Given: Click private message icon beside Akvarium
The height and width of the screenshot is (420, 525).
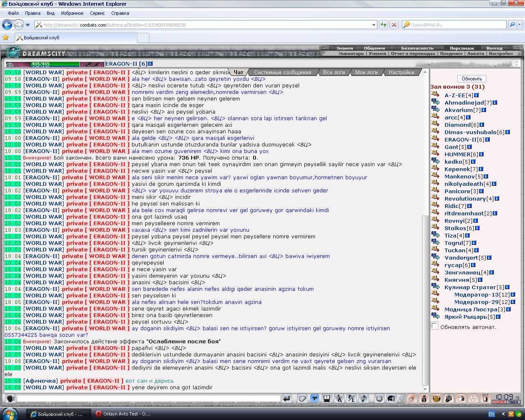Looking at the screenshot, I should pyautogui.click(x=436, y=110).
